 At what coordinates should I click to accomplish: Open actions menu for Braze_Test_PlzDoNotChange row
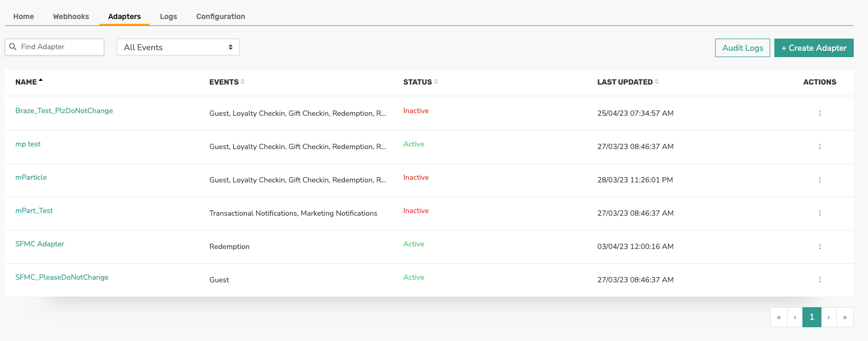coord(819,113)
